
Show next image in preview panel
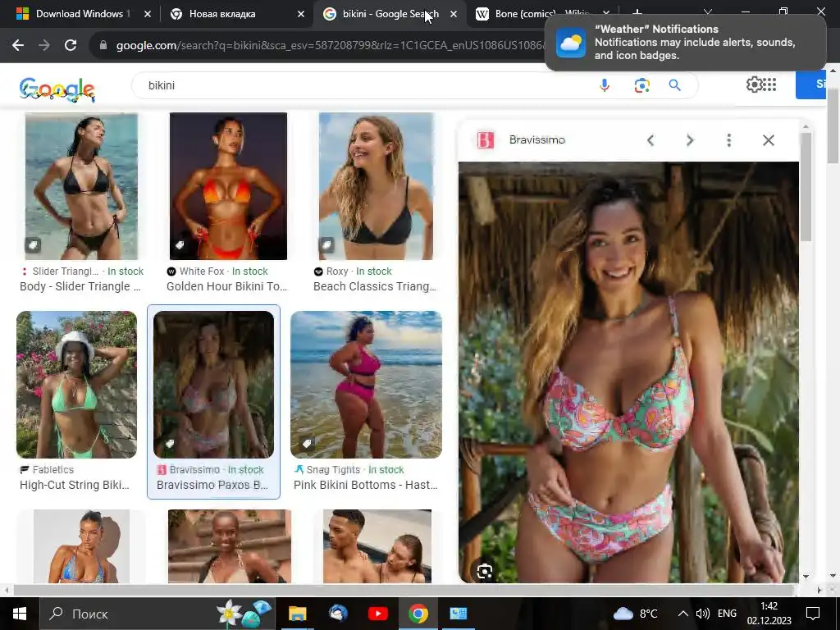click(690, 140)
